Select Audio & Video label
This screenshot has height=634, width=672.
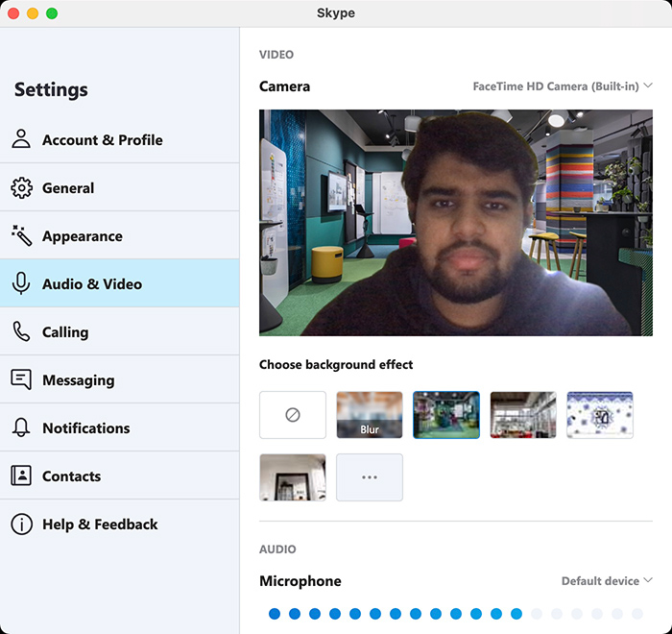click(92, 284)
